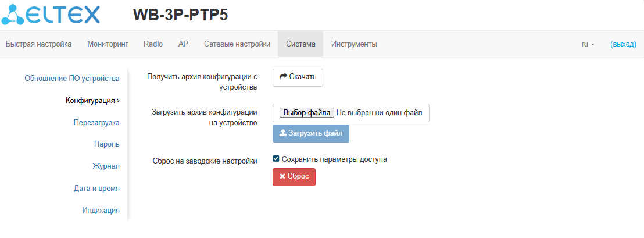Click the Загрузить файл upload button
The width and height of the screenshot is (644, 238).
311,133
